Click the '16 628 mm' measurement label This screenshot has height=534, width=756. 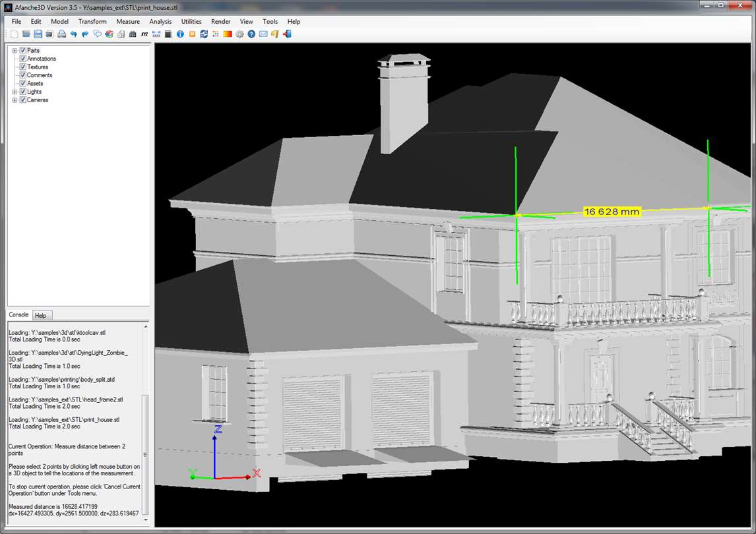(x=612, y=212)
